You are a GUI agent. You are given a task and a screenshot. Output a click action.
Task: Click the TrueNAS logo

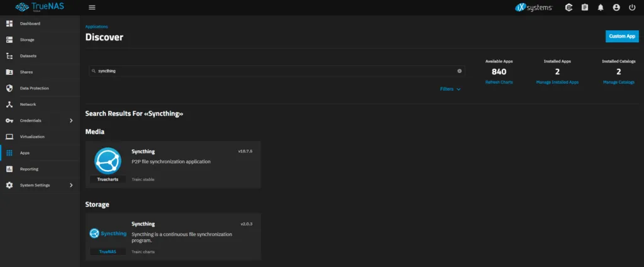tap(40, 7)
